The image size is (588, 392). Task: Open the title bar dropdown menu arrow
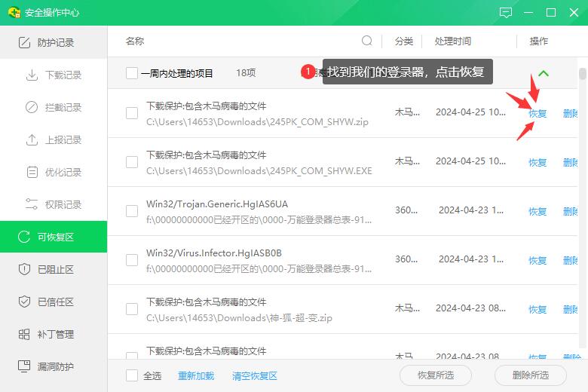tap(529, 13)
